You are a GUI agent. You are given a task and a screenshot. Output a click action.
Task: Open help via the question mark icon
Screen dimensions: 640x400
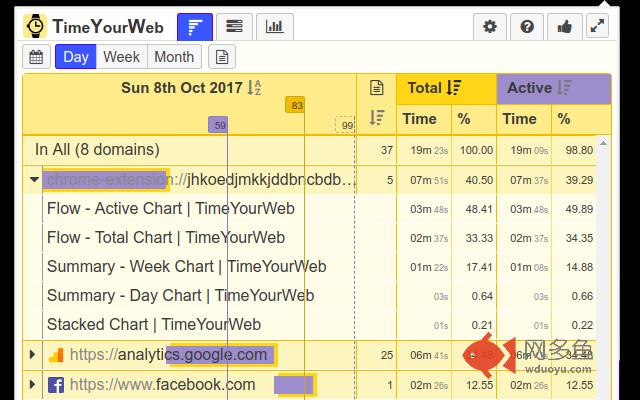click(x=527, y=27)
